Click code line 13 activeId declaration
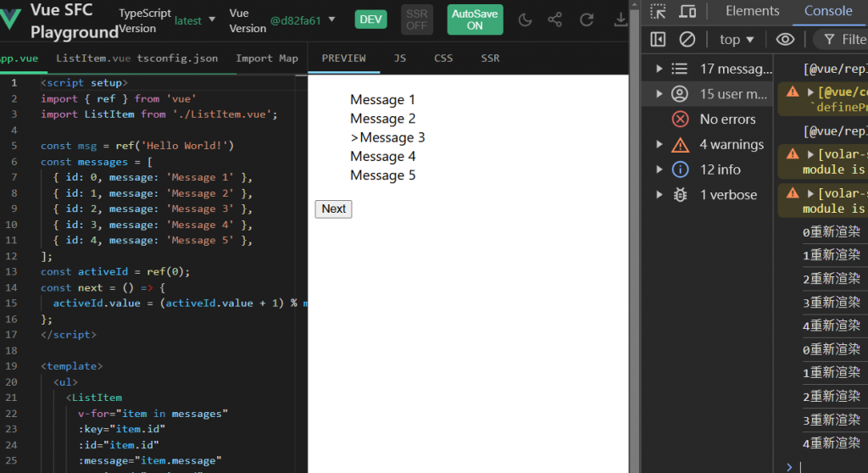The width and height of the screenshot is (868, 473). (115, 272)
